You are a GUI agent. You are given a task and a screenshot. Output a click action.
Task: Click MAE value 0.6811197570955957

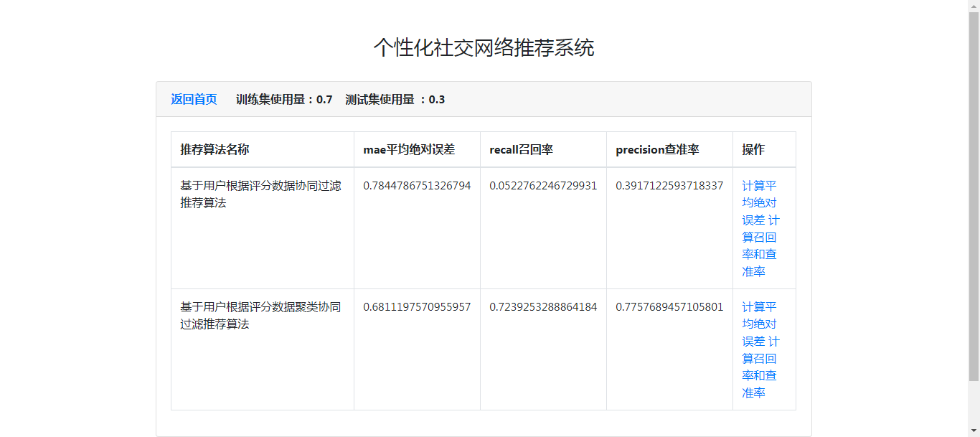417,306
